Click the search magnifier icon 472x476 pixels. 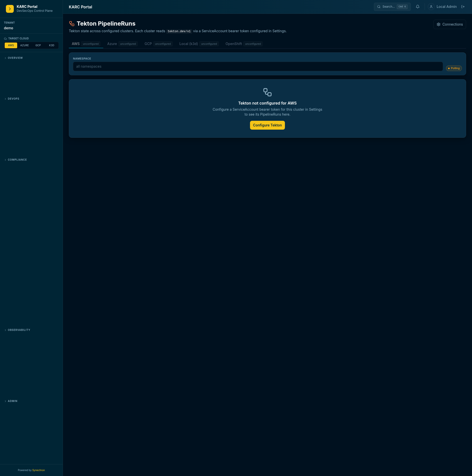pyautogui.click(x=379, y=7)
